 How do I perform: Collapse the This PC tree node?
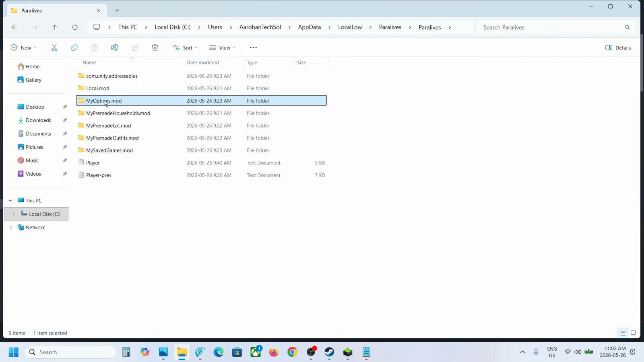pyautogui.click(x=10, y=201)
